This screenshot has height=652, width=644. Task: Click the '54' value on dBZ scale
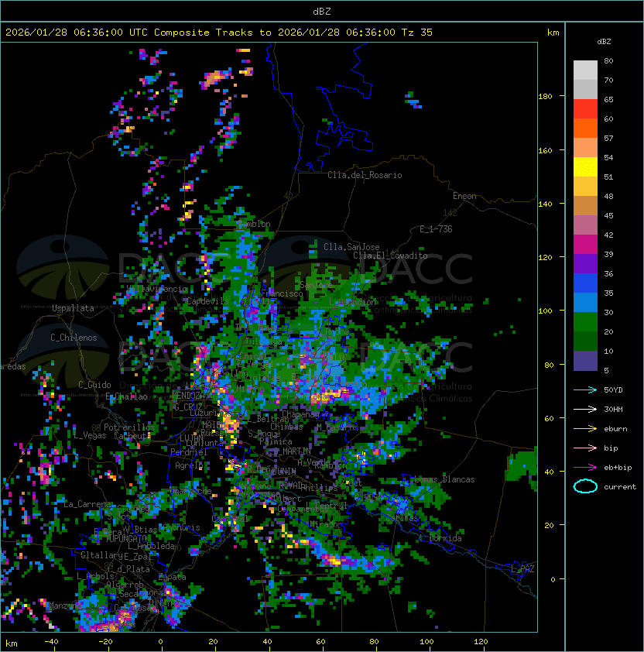pyautogui.click(x=608, y=158)
